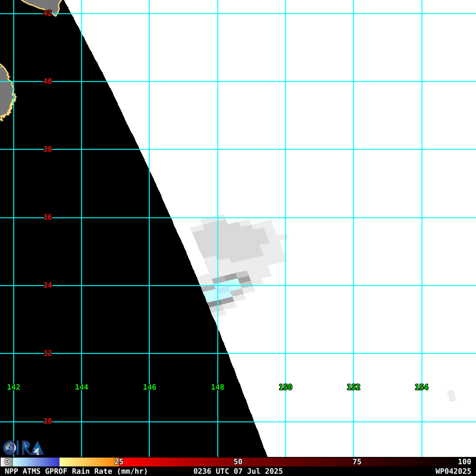476x476 pixels.
Task: Click the colorbar at the 50 mark
Action: click(238, 462)
